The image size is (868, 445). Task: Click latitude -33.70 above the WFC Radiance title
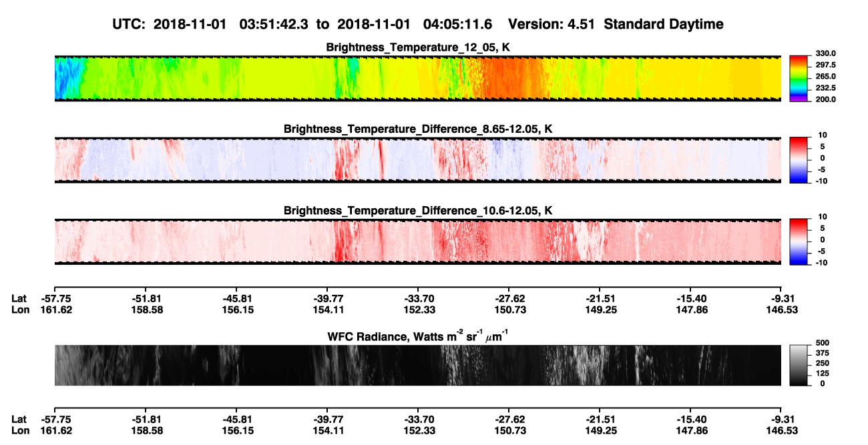coord(418,298)
